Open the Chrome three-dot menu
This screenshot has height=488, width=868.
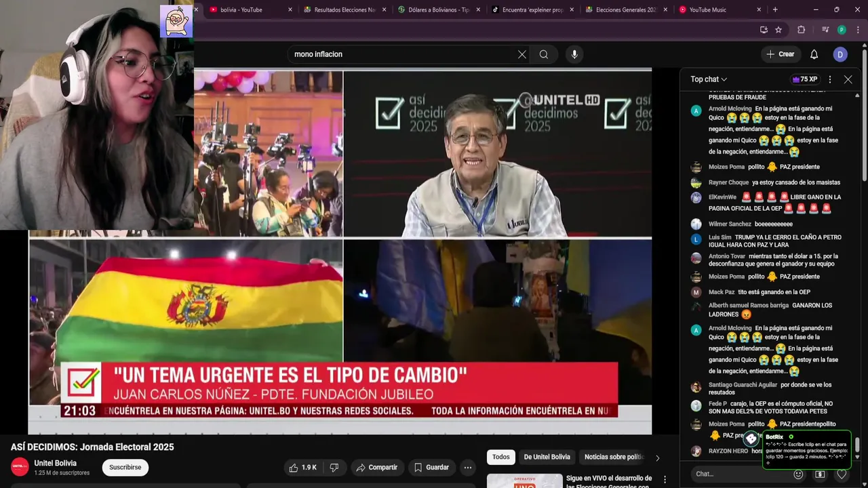coord(858,30)
